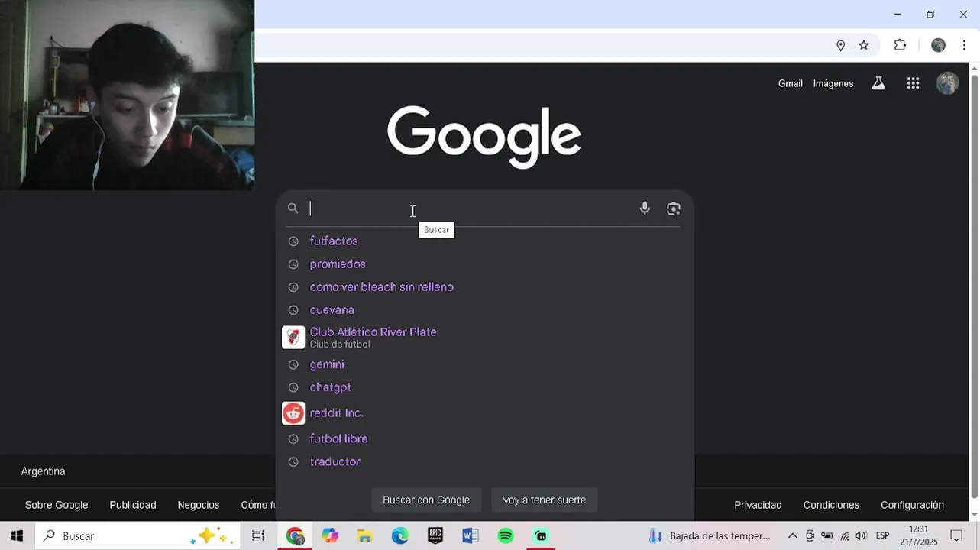Open Publicidad footer link
Image resolution: width=980 pixels, height=550 pixels.
[x=133, y=505]
